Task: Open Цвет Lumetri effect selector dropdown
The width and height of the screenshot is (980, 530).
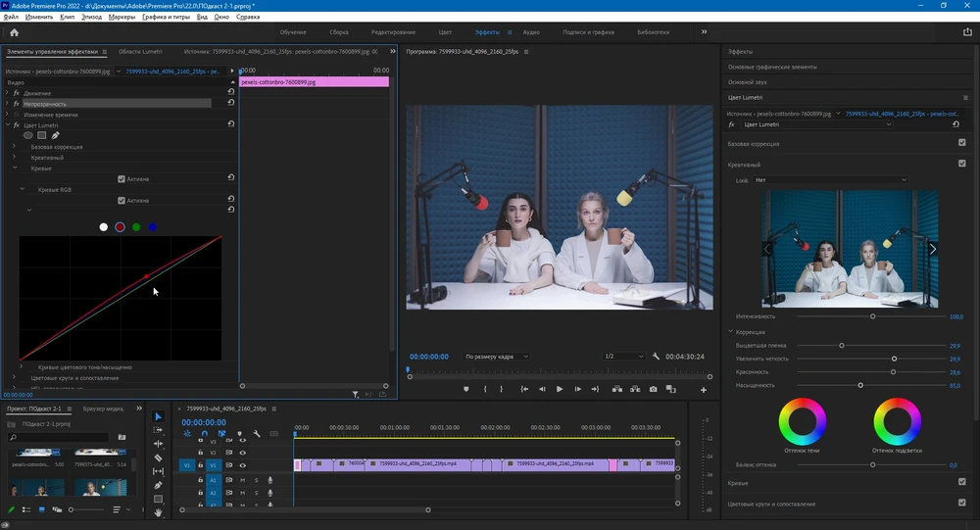Action: click(x=816, y=124)
